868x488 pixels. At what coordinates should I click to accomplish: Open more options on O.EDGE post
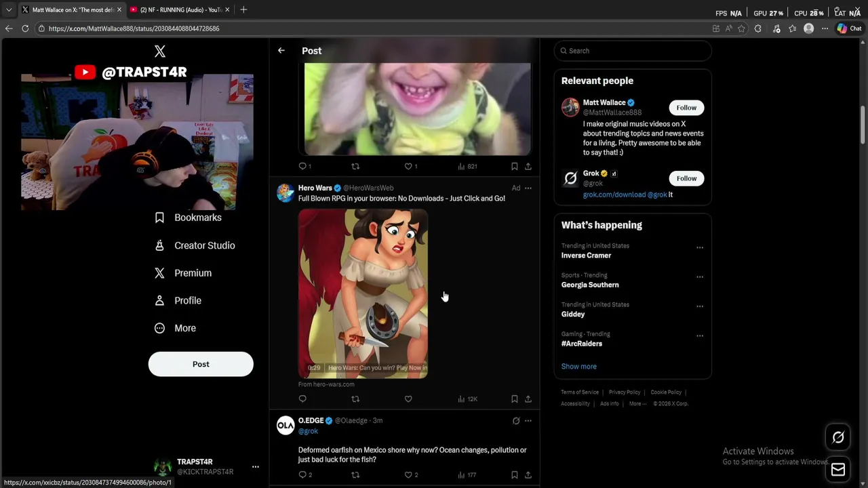(528, 421)
